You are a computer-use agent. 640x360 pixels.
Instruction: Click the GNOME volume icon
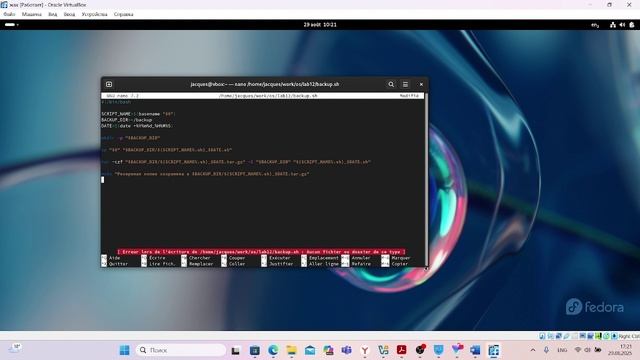tap(622, 25)
